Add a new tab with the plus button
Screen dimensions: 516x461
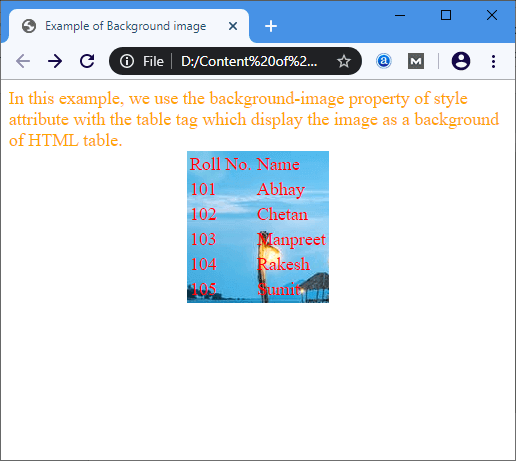coord(271,26)
